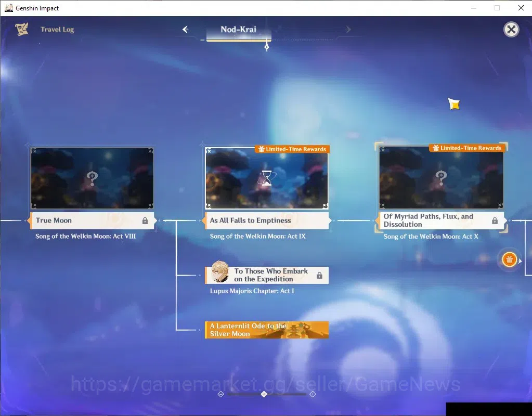Click lock icon on Of Myriad Paths quest

pos(495,220)
